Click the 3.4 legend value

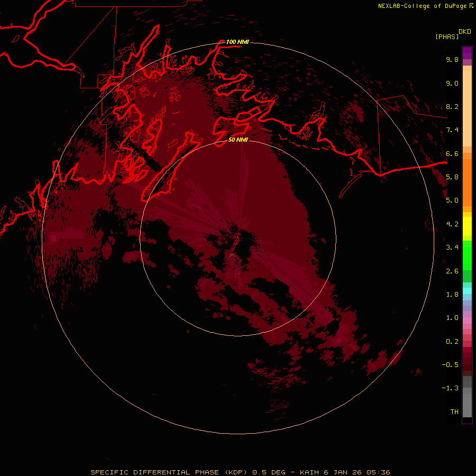[x=452, y=248]
